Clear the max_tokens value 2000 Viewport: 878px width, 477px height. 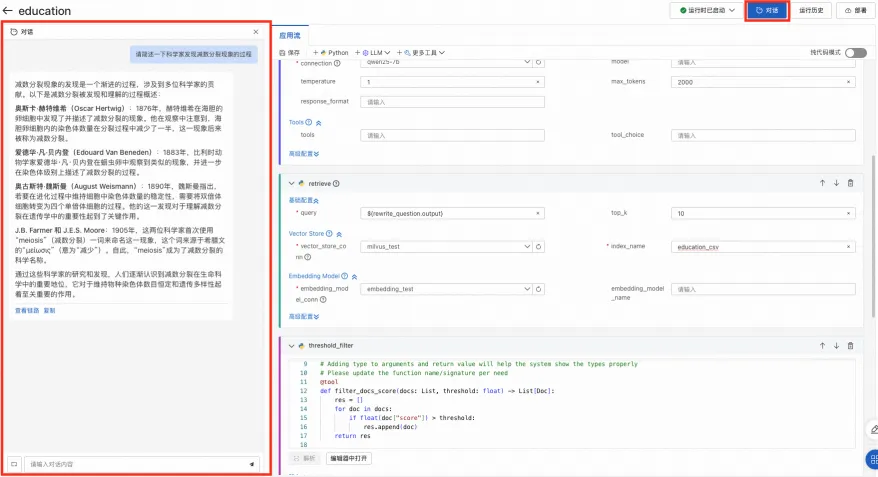[848, 82]
